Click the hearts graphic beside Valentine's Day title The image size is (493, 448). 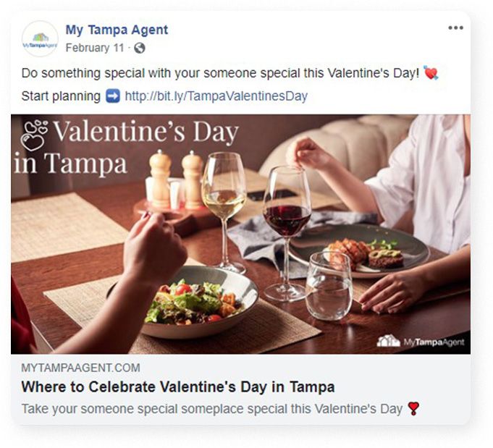pyautogui.click(x=34, y=135)
